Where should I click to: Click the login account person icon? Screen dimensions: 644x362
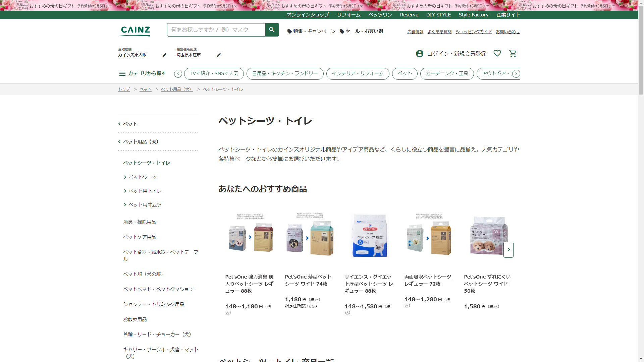pyautogui.click(x=419, y=54)
